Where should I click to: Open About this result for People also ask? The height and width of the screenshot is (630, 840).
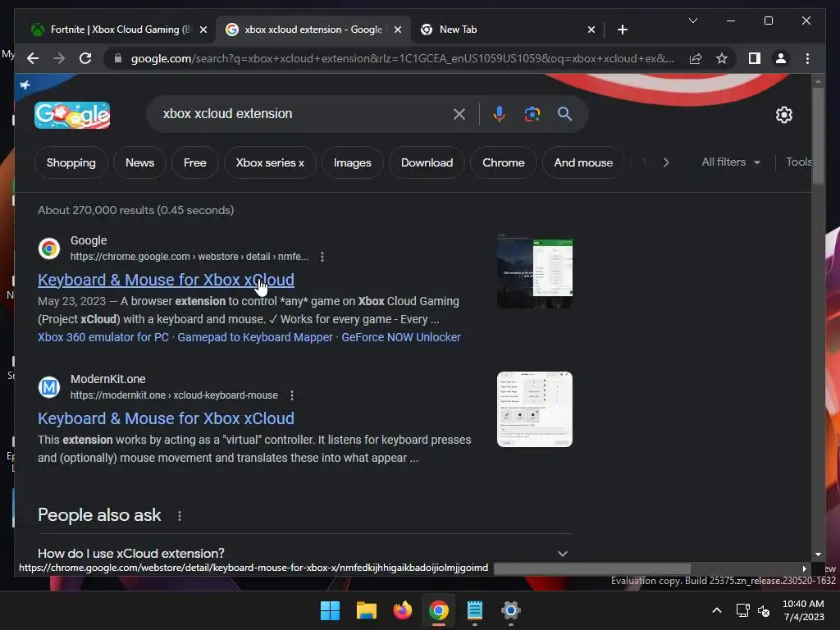point(180,515)
